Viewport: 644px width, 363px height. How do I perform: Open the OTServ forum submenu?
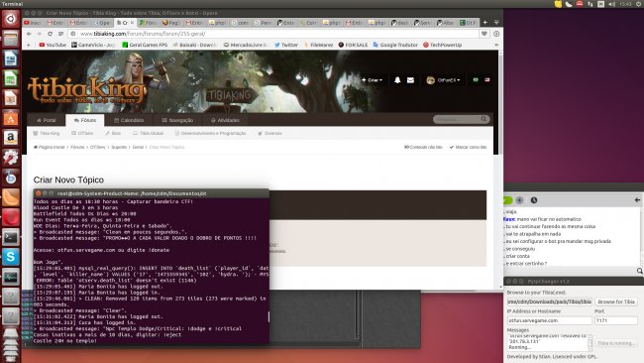click(x=82, y=133)
